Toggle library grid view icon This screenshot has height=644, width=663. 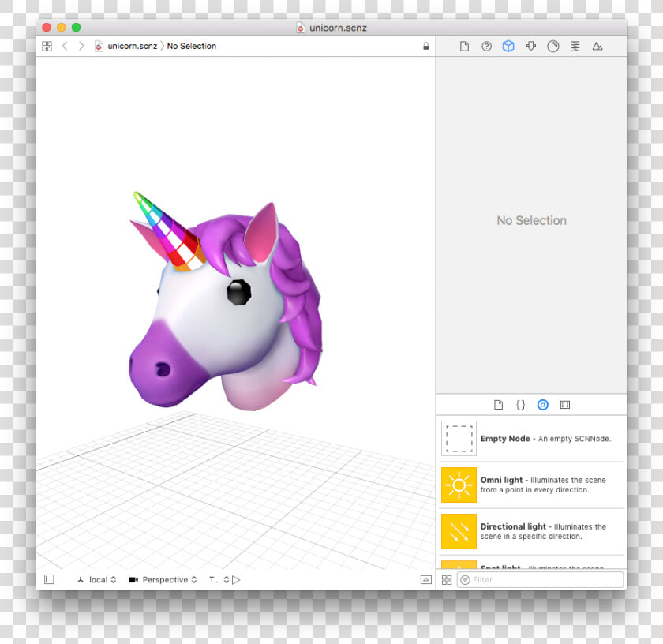447,580
